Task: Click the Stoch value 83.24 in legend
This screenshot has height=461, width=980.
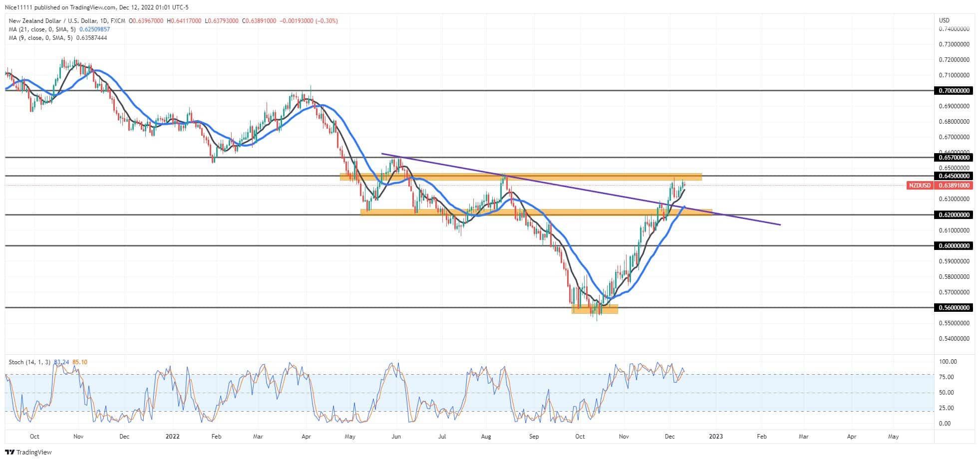Action: 61,362
